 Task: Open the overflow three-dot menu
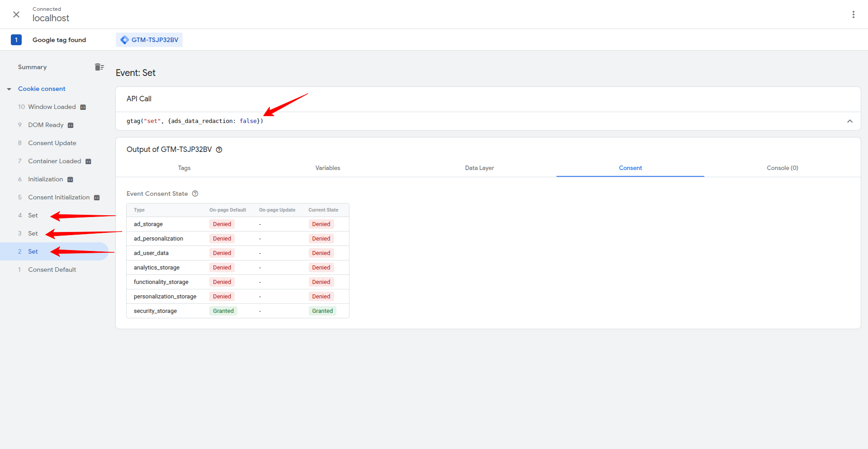pyautogui.click(x=854, y=14)
